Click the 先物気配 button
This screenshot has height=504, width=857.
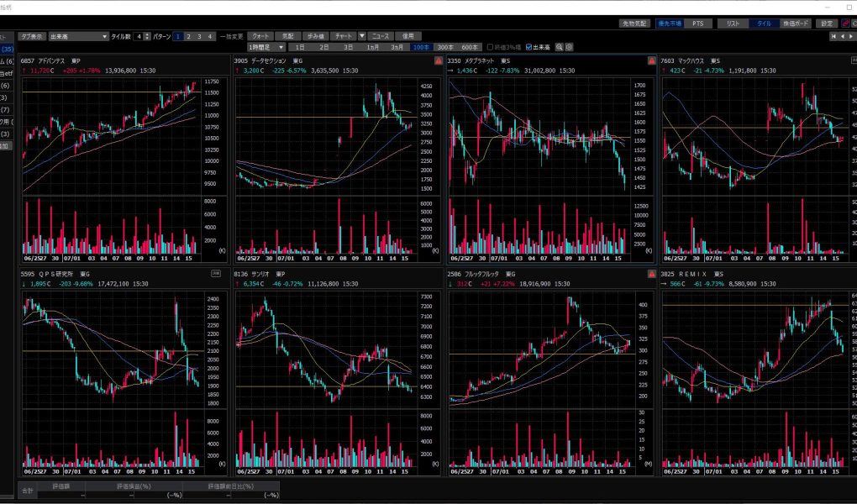tap(636, 24)
